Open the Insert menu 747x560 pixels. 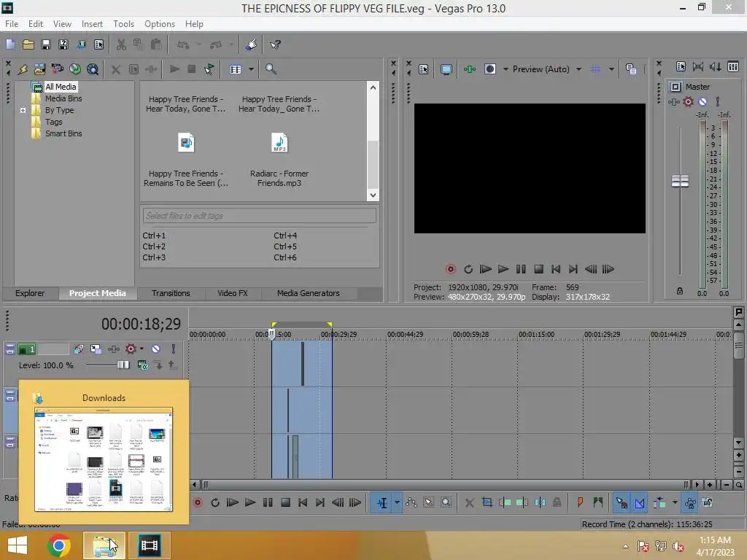pyautogui.click(x=92, y=24)
